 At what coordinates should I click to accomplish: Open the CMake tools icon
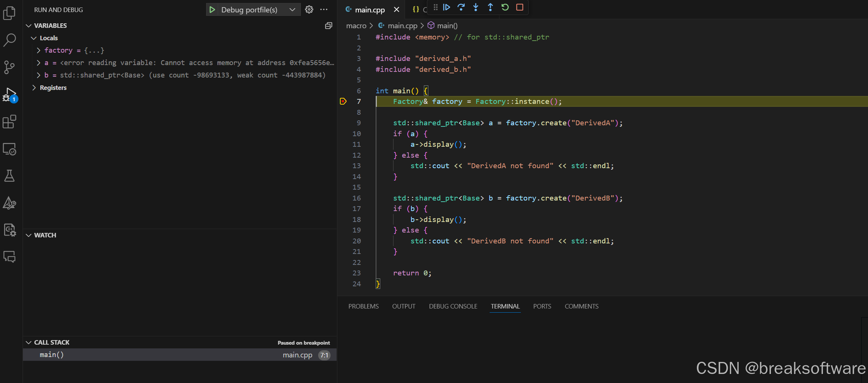pos(9,203)
